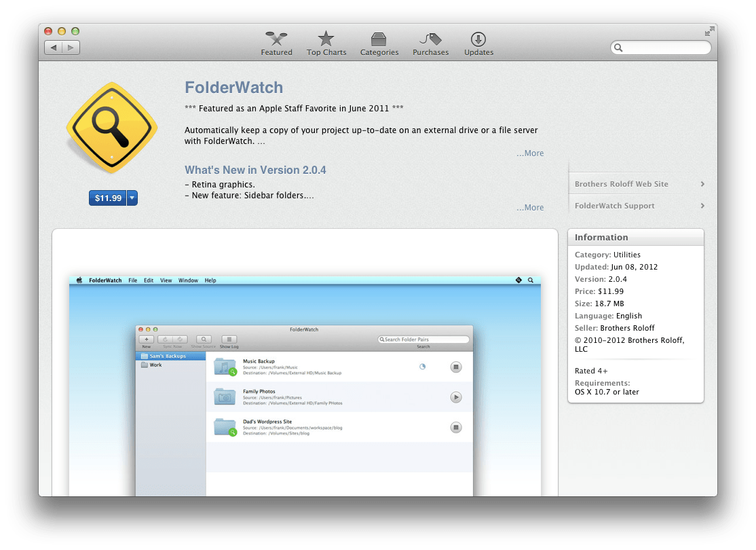
Task: Stop Dad's Wordpress Site sync
Action: coord(455,428)
